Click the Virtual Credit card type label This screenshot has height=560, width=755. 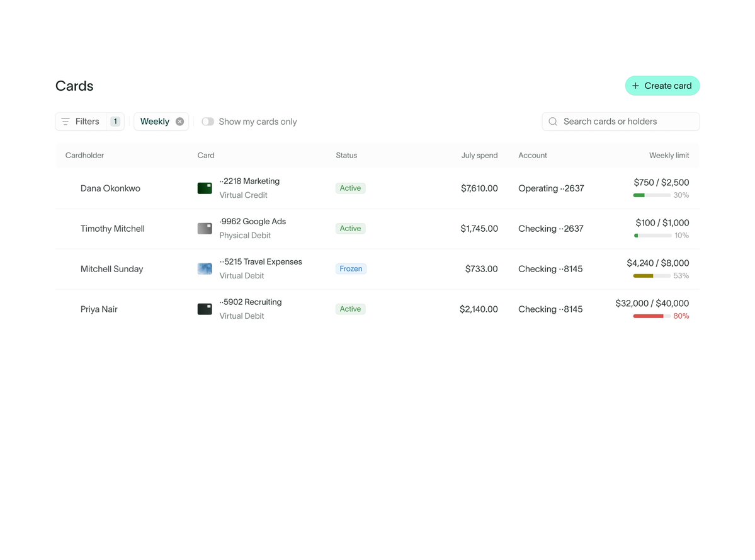click(x=243, y=195)
